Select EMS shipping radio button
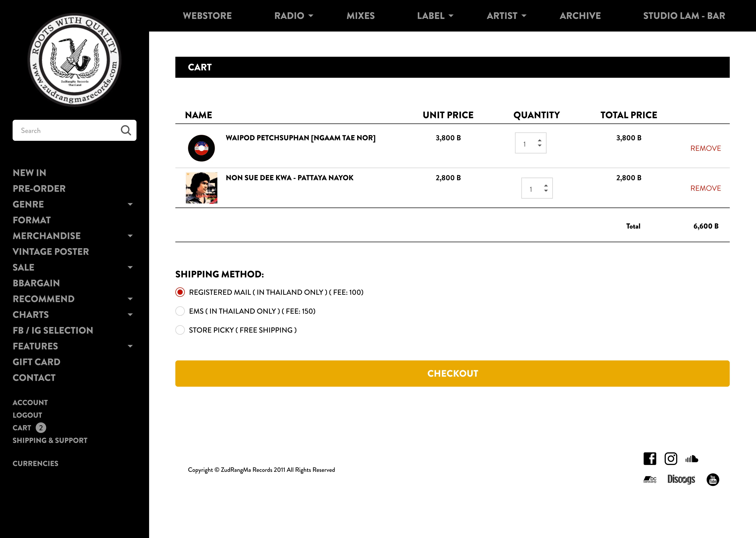This screenshot has width=756, height=538. [x=180, y=311]
